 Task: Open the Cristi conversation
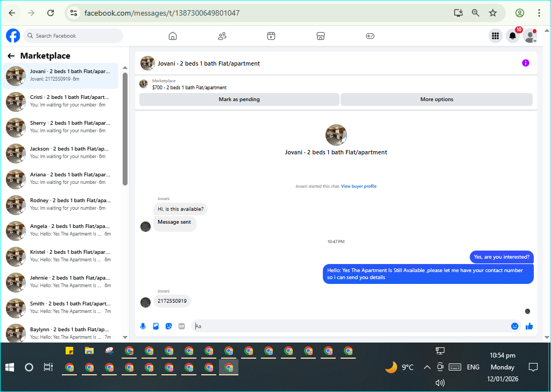pyautogui.click(x=60, y=102)
